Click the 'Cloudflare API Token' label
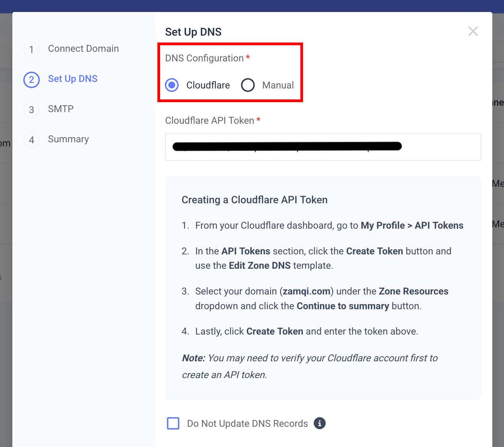This screenshot has width=504, height=447. tap(209, 121)
